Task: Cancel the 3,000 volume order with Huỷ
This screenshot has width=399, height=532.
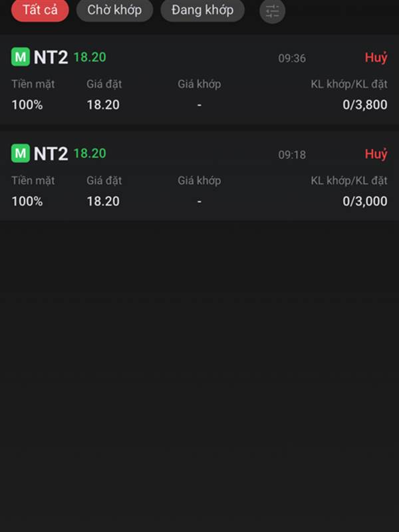Action: pos(376,154)
